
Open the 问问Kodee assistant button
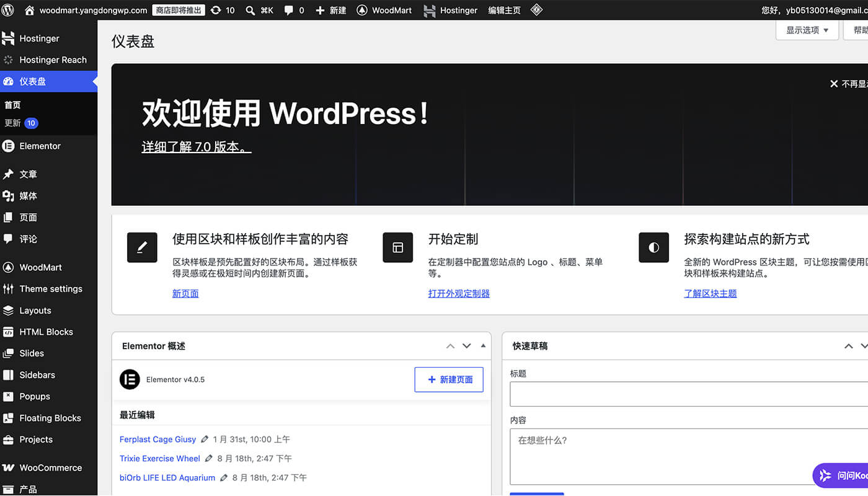pos(841,476)
